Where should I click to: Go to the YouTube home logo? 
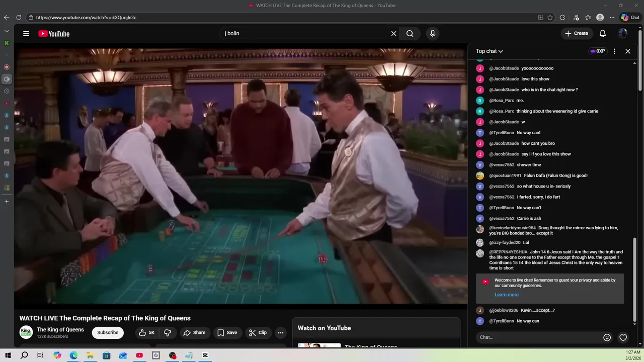[54, 34]
